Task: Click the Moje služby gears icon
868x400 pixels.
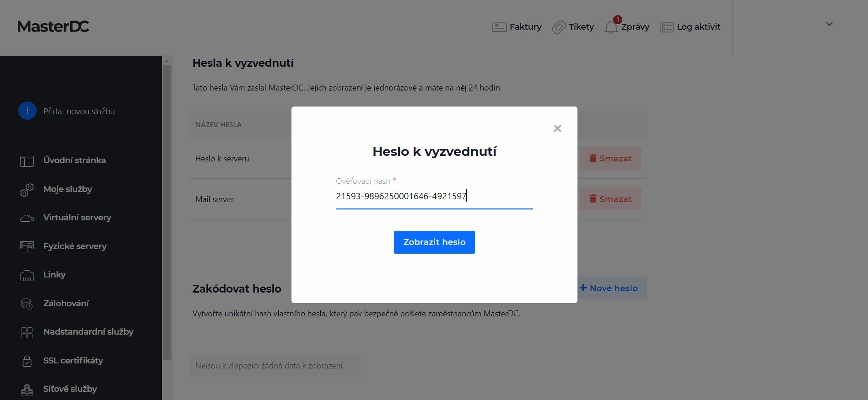Action: [27, 190]
